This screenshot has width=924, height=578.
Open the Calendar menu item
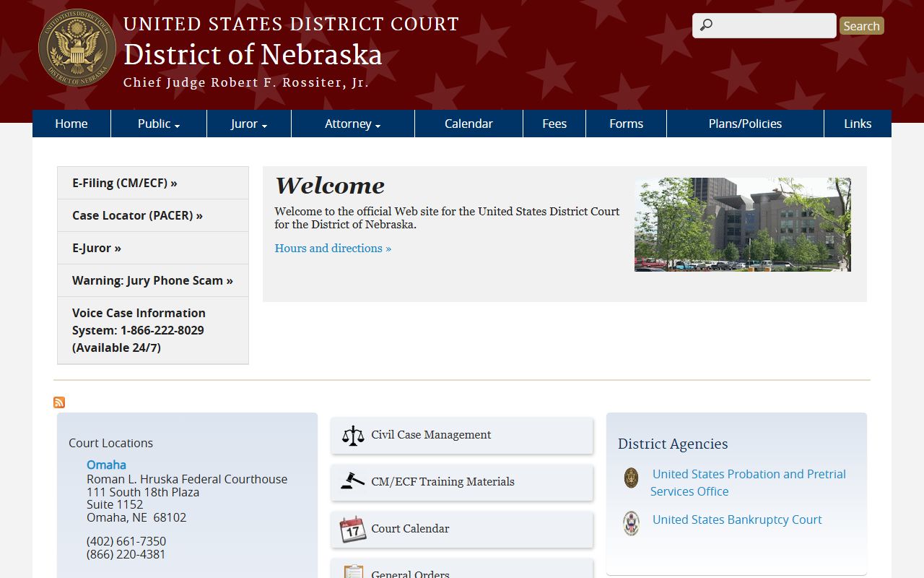pos(468,124)
